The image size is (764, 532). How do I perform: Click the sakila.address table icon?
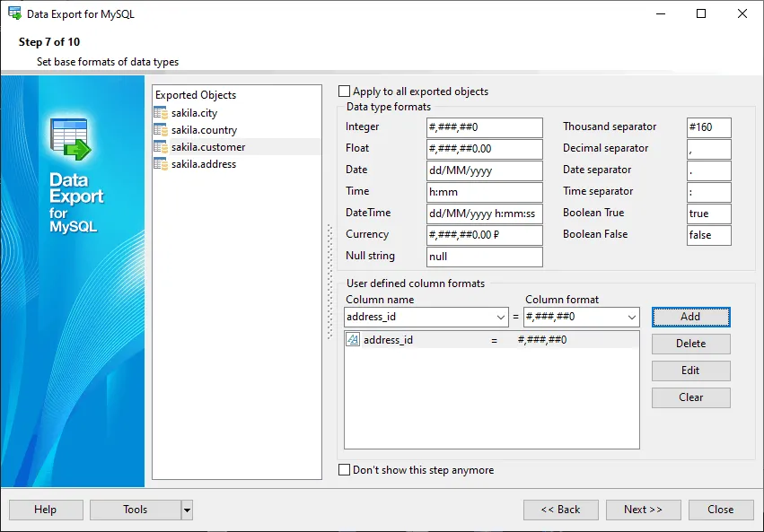coord(161,164)
